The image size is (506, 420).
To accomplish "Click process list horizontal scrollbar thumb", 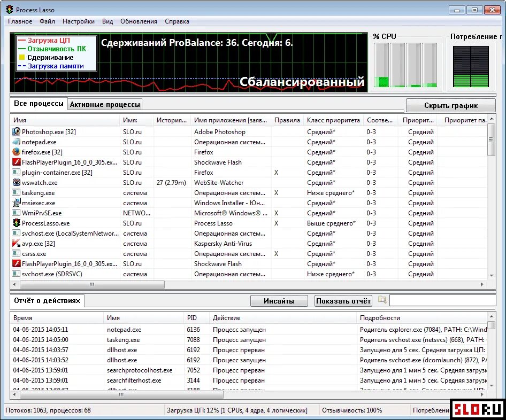I will click(93, 285).
